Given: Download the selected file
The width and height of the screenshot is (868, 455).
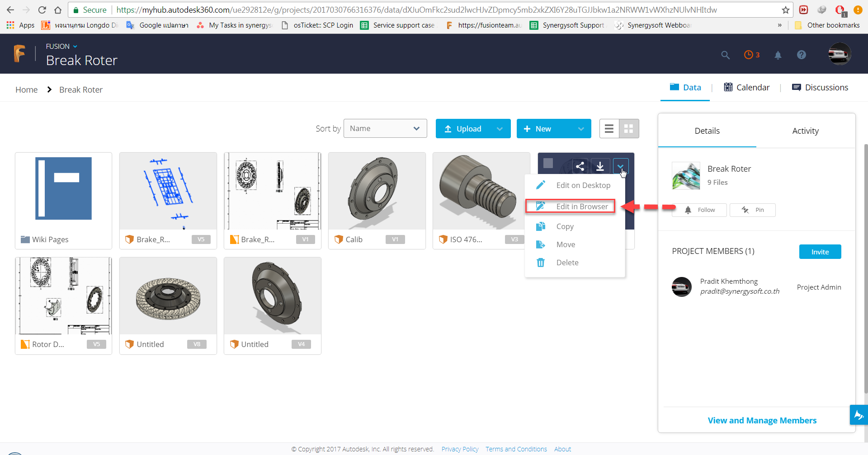Looking at the screenshot, I should click(x=600, y=166).
